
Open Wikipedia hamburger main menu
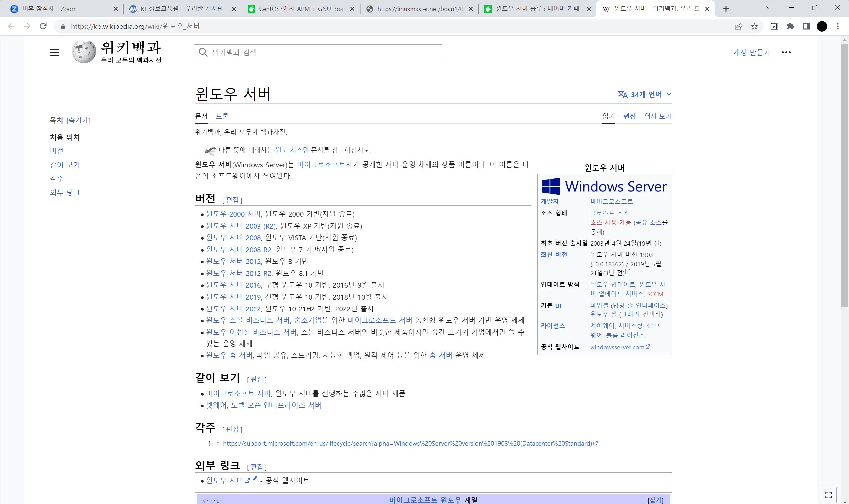coord(54,52)
